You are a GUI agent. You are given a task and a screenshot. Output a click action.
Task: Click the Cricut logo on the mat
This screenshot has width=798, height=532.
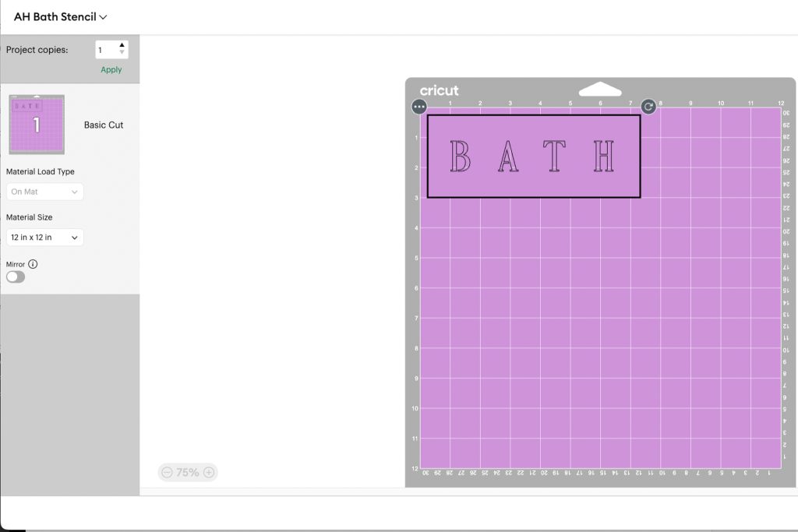coord(440,90)
